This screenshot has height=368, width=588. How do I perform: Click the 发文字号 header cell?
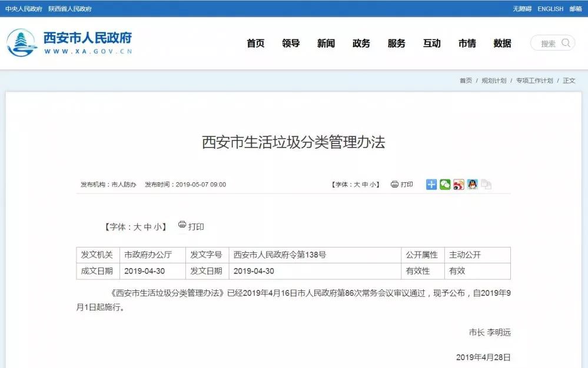(x=207, y=255)
